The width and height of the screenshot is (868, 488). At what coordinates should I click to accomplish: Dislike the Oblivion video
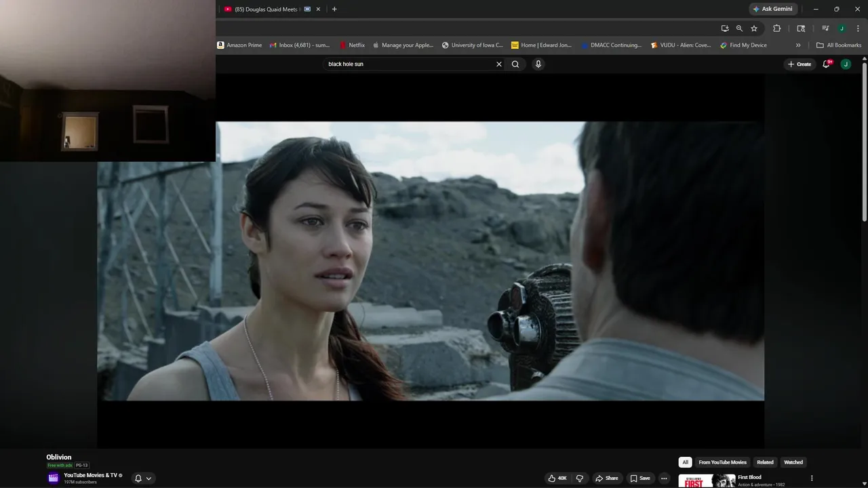pos(580,479)
